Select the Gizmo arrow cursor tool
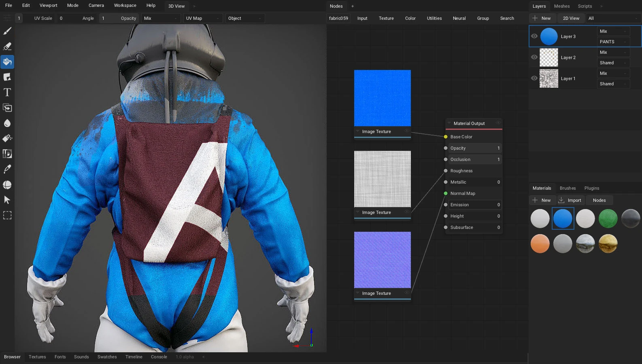Viewport: 642px width, 364px height. [7, 200]
